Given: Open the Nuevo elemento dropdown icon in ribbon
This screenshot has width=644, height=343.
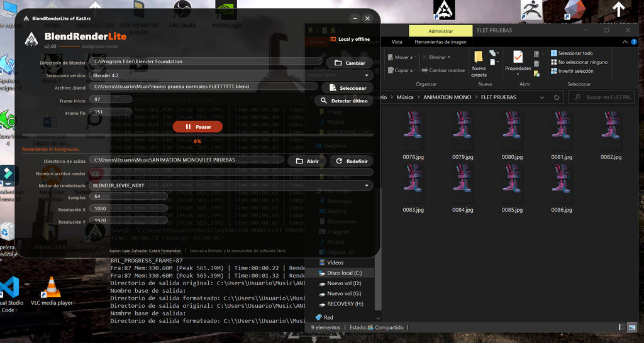Looking at the screenshot, I should tap(493, 54).
